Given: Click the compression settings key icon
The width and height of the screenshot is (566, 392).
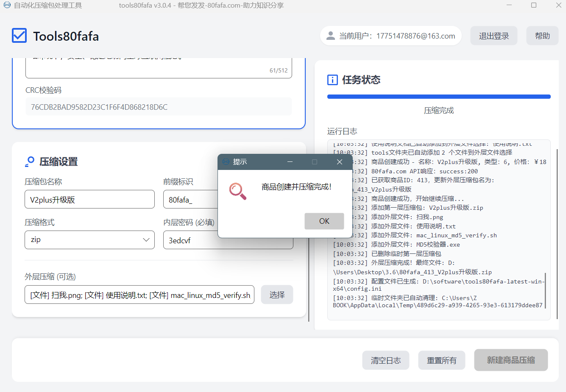Looking at the screenshot, I should click(30, 161).
